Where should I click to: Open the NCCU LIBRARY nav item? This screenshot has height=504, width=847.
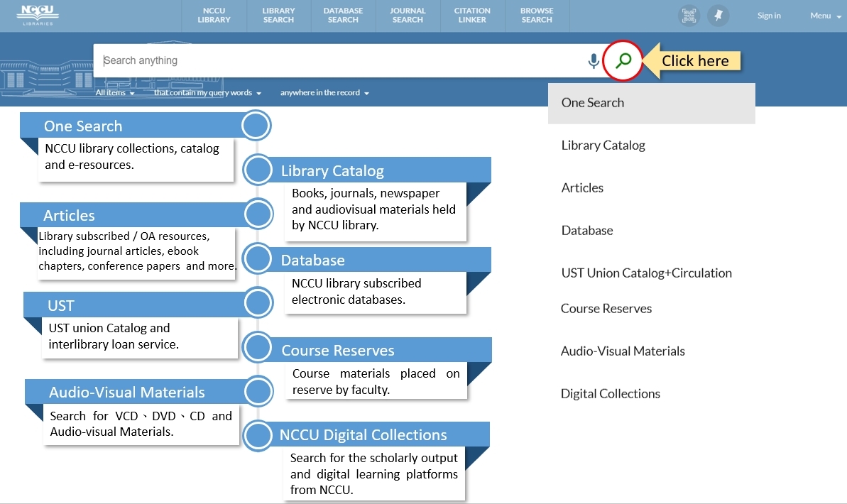coord(214,15)
